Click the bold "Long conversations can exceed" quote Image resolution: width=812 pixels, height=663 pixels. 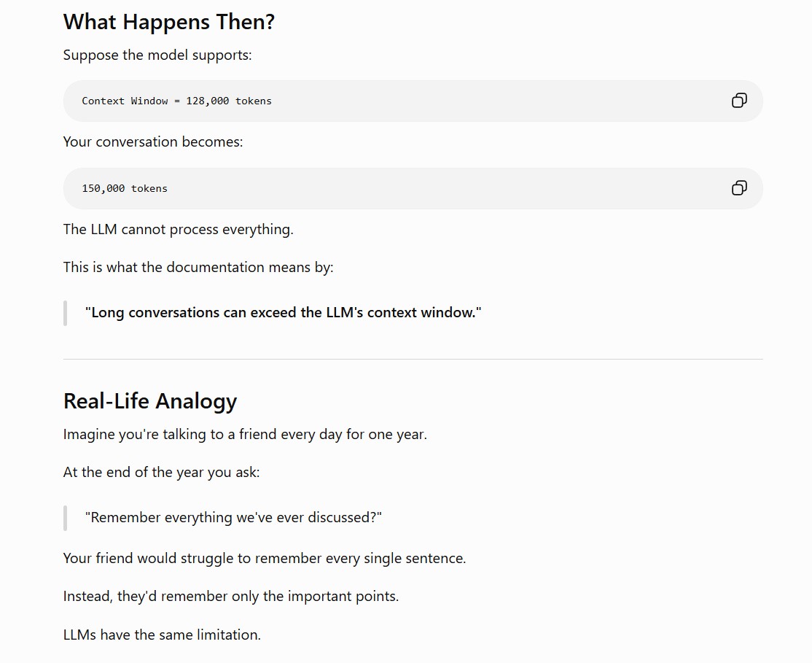(x=284, y=313)
